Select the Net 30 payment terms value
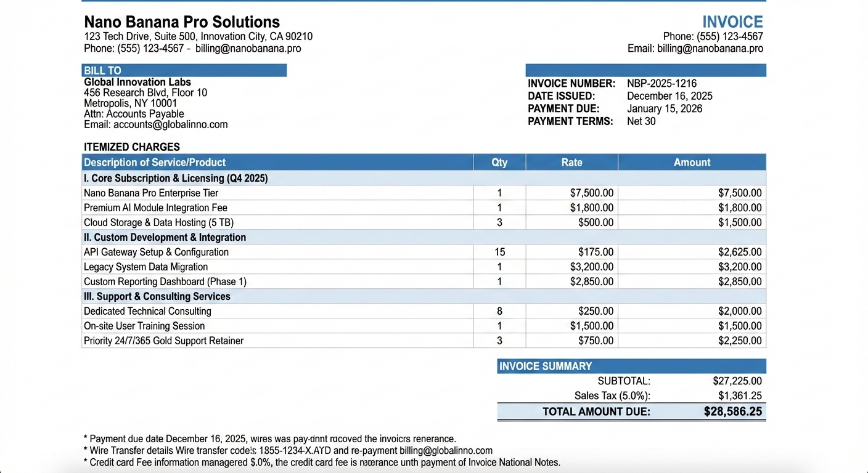The width and height of the screenshot is (868, 473). (641, 121)
